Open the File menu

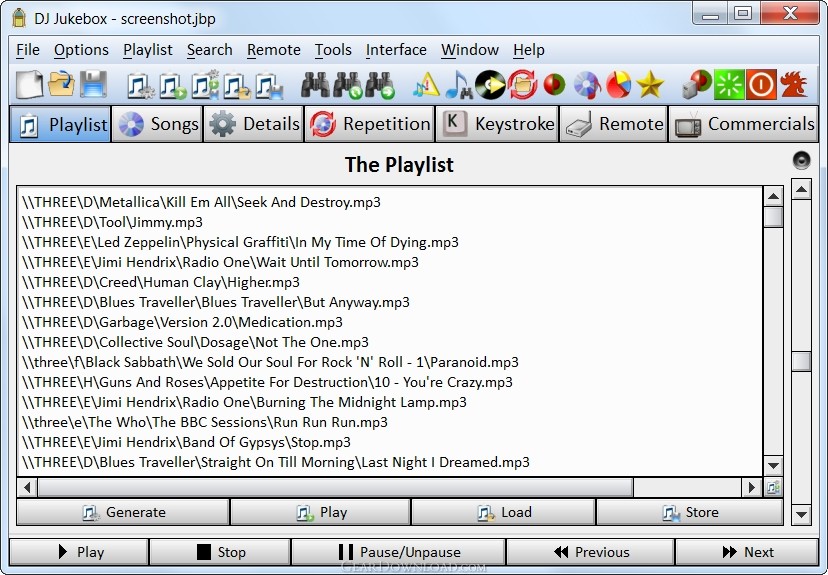(x=28, y=50)
